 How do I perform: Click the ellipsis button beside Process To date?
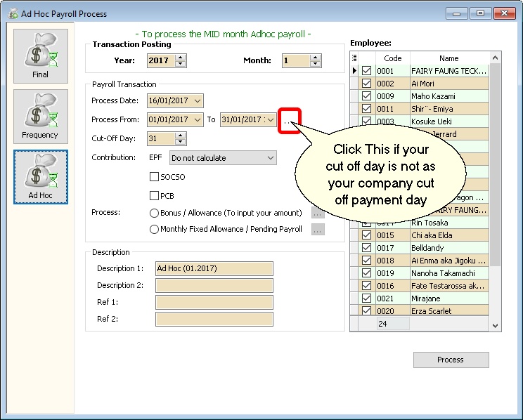(289, 120)
